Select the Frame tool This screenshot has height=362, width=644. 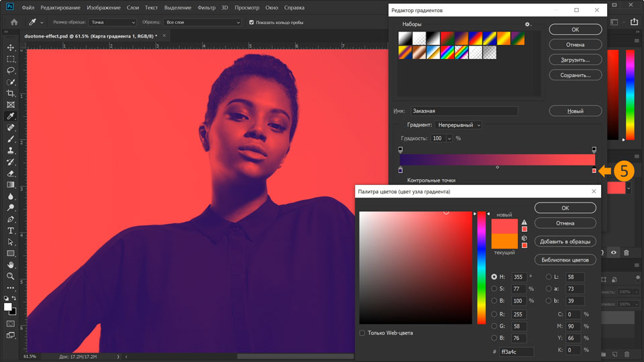(x=11, y=105)
